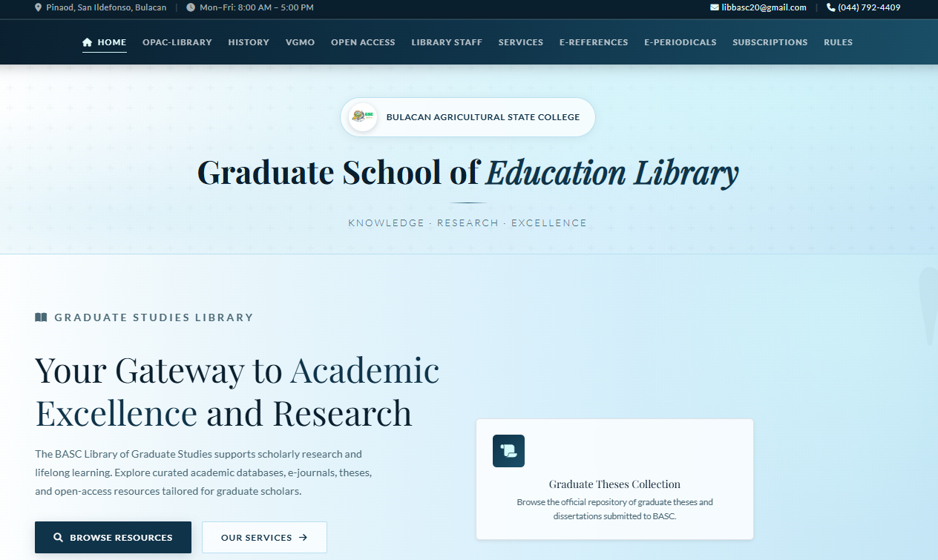Click the GRADUATE STUDIES LIBRARY section label
938x560 pixels.
click(154, 317)
